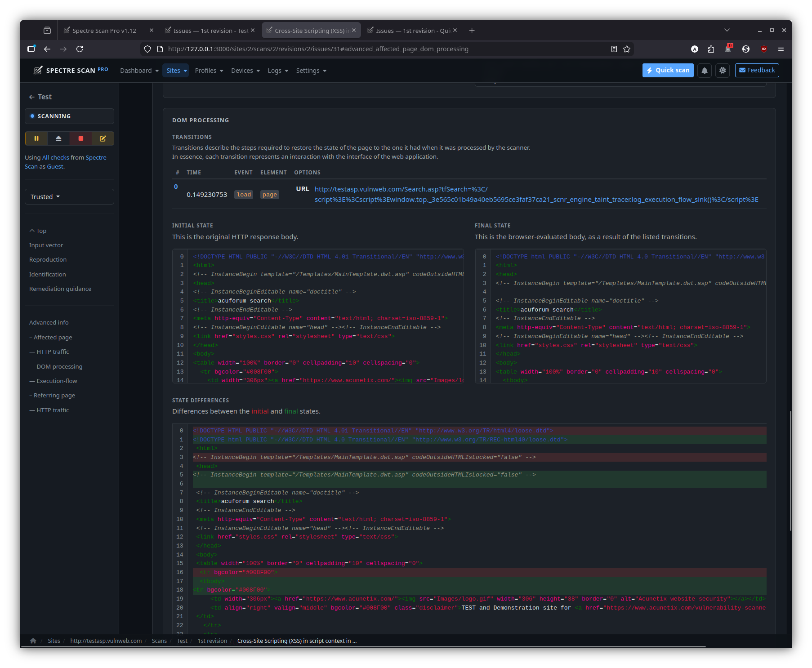Open the browser hamburger menu
The width and height of the screenshot is (812, 668).
pos(781,49)
